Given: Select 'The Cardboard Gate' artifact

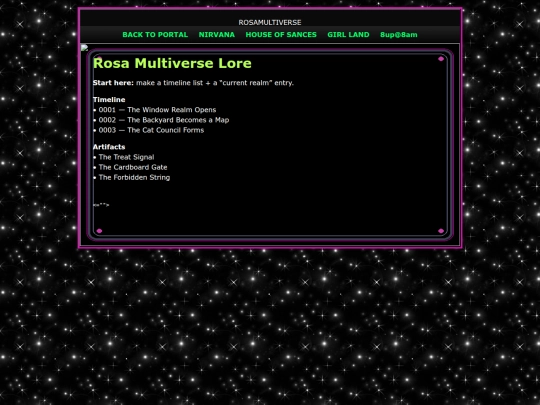Looking at the screenshot, I should (x=133, y=167).
